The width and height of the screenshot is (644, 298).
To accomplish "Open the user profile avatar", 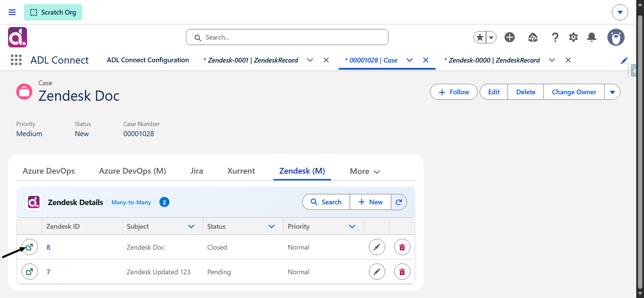I will coord(616,37).
